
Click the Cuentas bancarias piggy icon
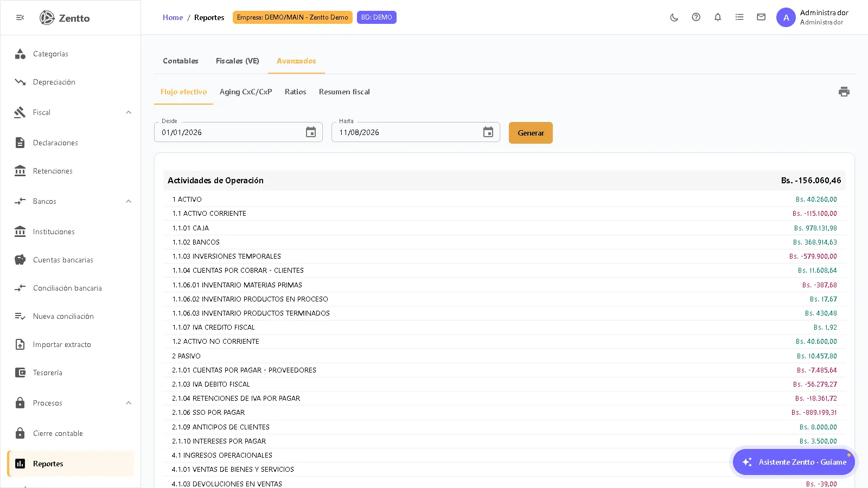pos(20,260)
